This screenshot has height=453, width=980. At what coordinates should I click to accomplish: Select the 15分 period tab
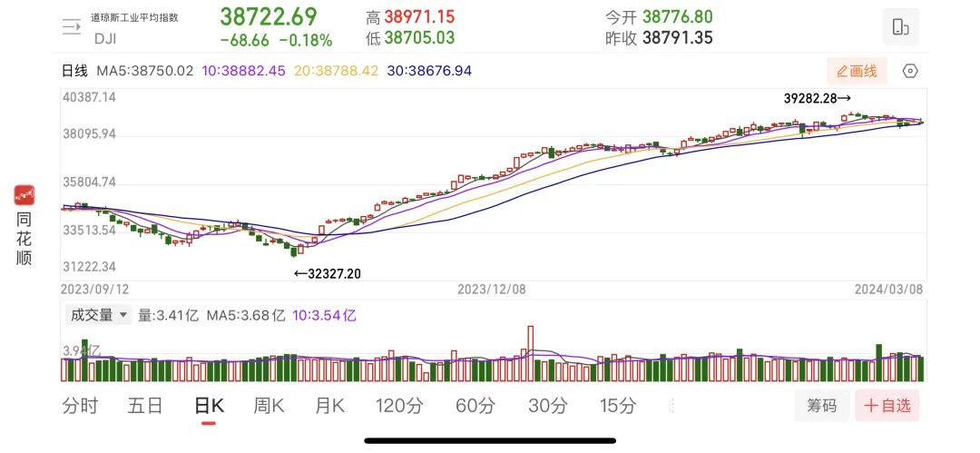[x=618, y=406]
